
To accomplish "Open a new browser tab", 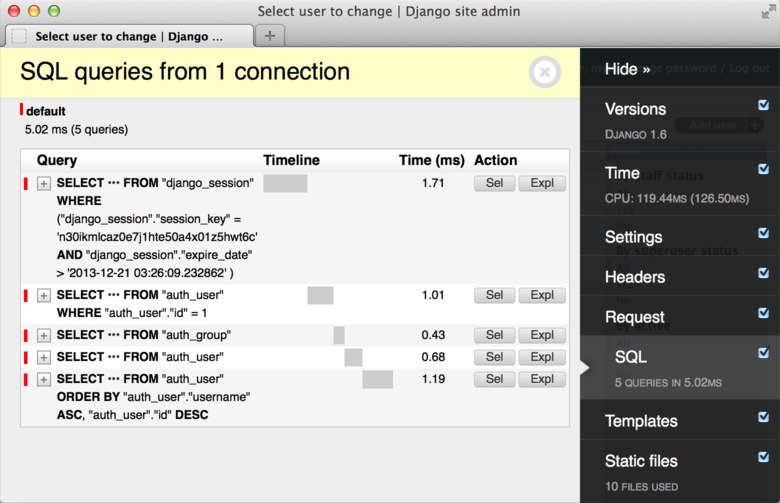I will 270,36.
